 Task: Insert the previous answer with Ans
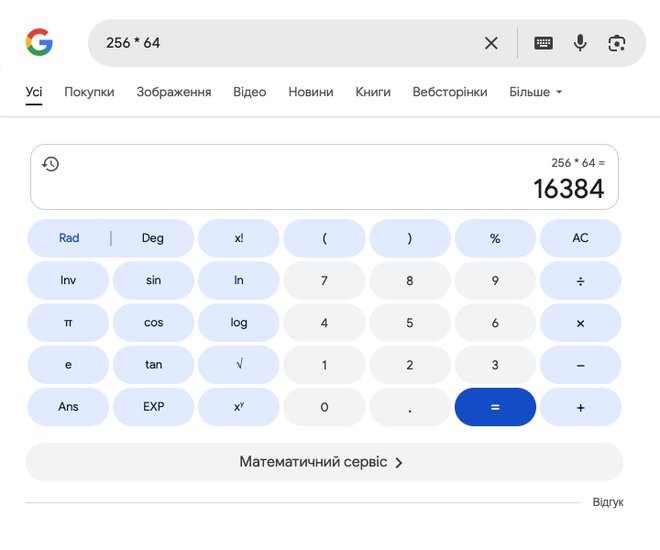click(x=68, y=407)
